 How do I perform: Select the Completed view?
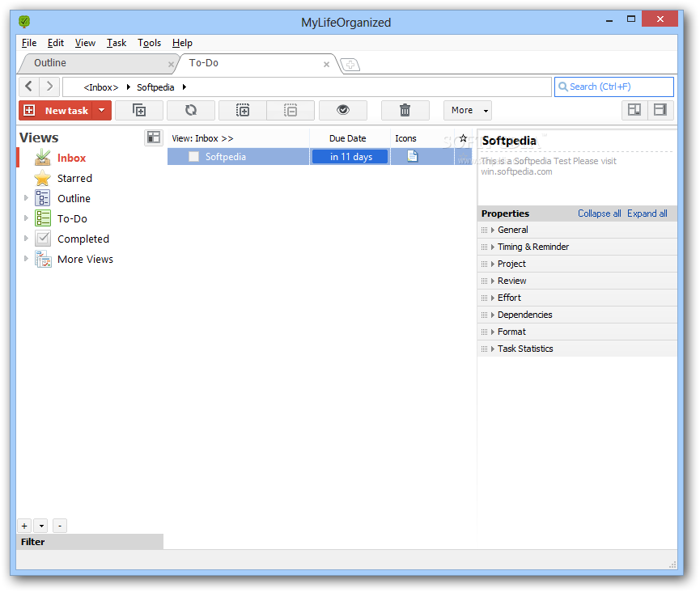83,239
